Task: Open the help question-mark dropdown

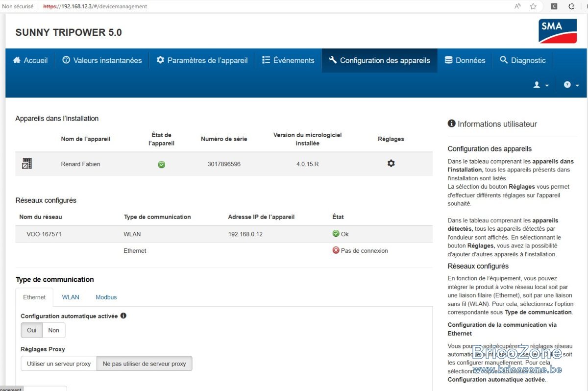Action: pos(571,85)
